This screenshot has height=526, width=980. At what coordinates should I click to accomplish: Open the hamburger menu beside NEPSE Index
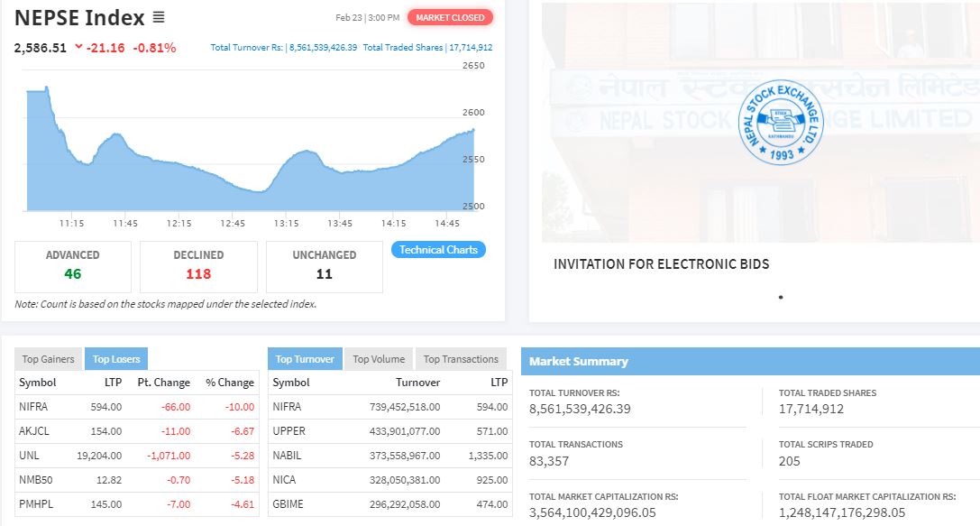[x=159, y=17]
